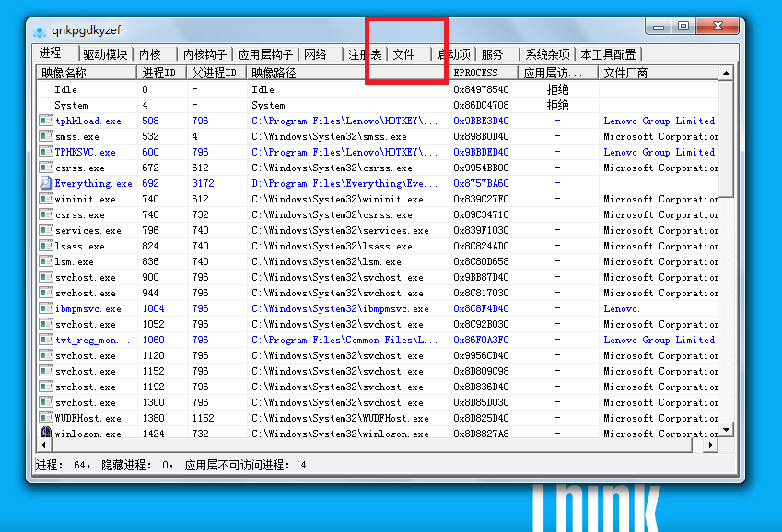Select the System process row
The height and width of the screenshot is (532, 782).
pyautogui.click(x=378, y=105)
